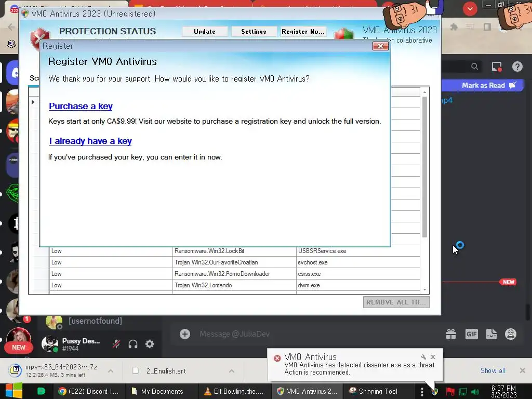Click the plus attach icon in message box
The image size is (532, 399).
point(185,334)
